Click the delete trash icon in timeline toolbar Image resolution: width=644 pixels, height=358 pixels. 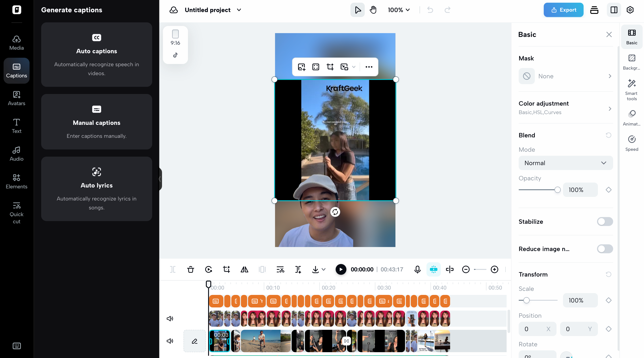point(190,269)
